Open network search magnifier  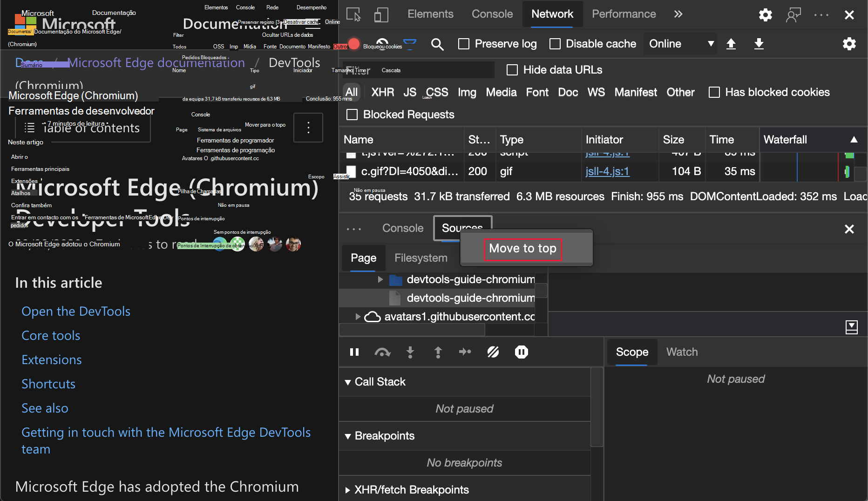[437, 44]
